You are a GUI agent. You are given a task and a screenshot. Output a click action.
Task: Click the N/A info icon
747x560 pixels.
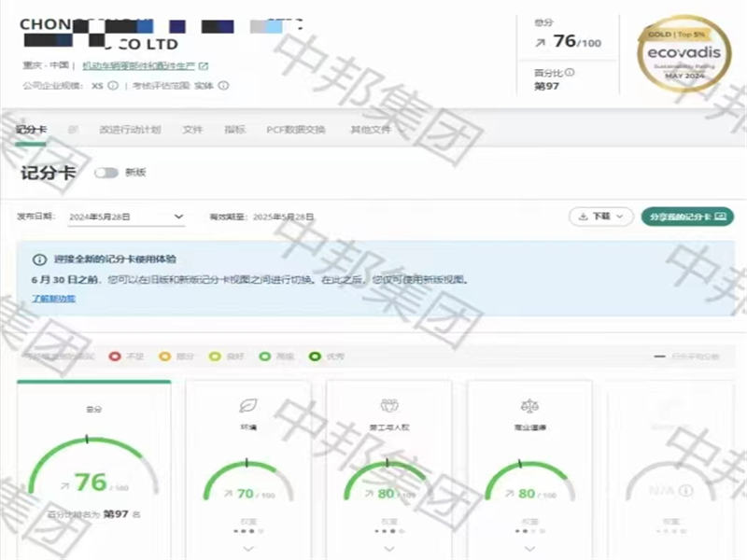tap(685, 491)
